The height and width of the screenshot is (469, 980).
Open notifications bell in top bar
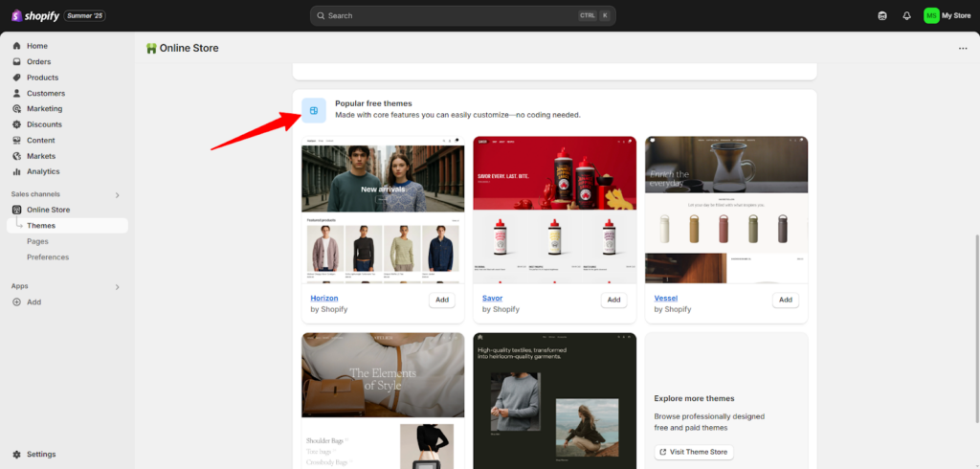[x=906, y=15]
